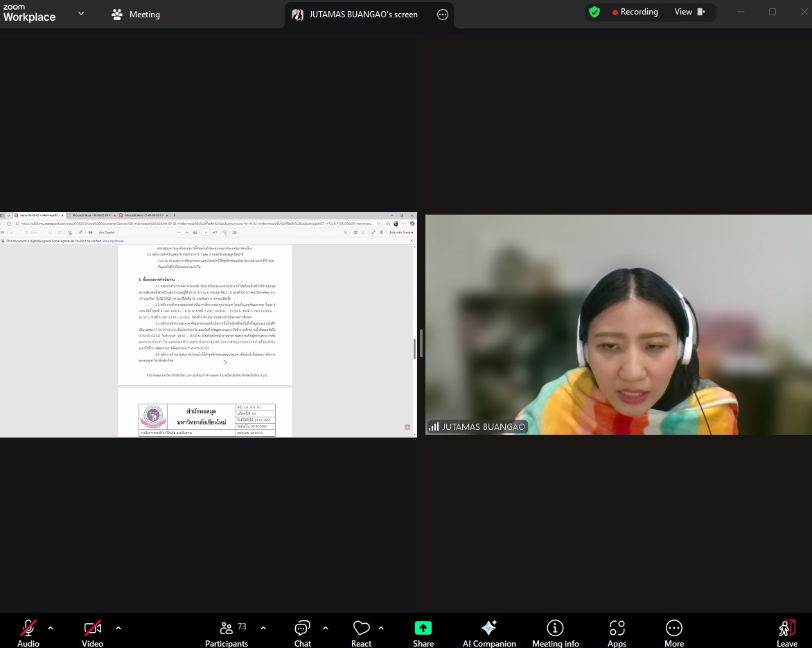This screenshot has height=648, width=812.
Task: Open the Chat panel
Action: tap(302, 629)
